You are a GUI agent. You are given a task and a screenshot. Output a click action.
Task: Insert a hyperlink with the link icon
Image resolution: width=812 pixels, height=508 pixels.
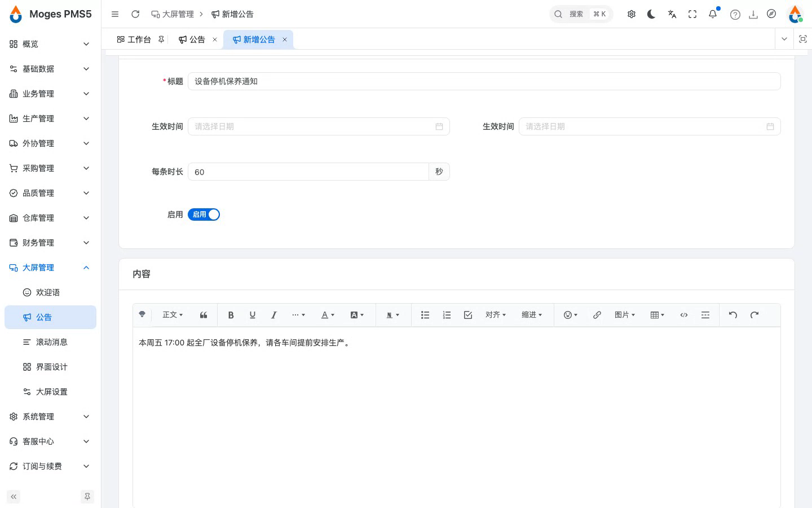click(x=597, y=315)
